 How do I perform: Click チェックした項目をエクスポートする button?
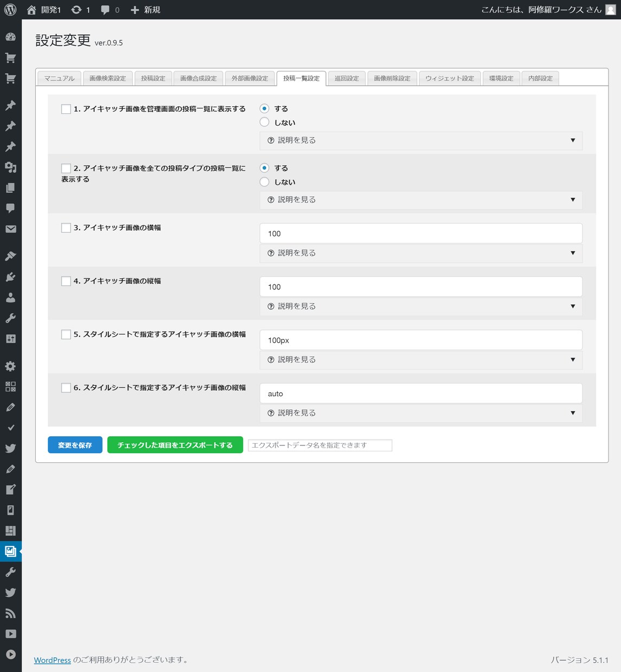tap(175, 445)
